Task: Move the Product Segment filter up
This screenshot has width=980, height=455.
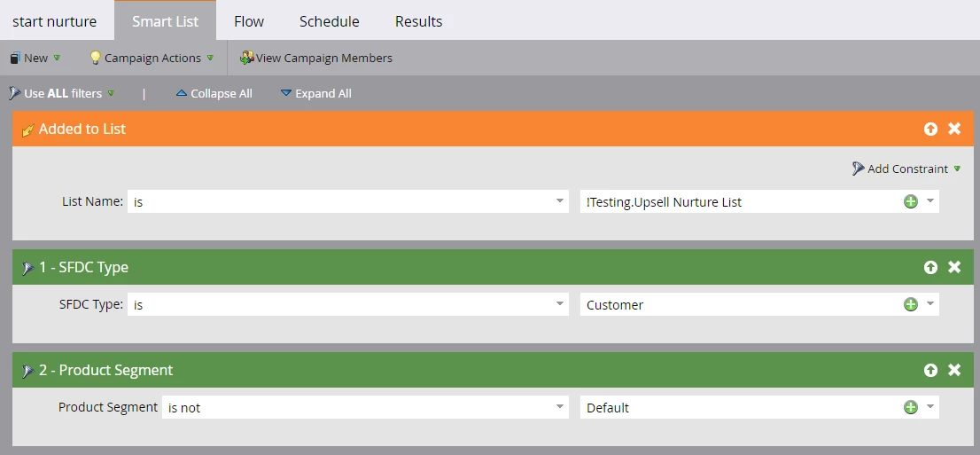Action: (x=930, y=370)
